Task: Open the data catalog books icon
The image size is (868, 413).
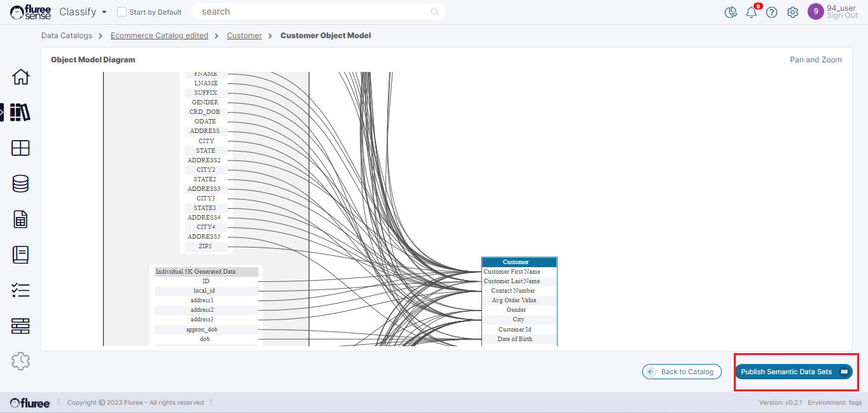Action: 20,112
